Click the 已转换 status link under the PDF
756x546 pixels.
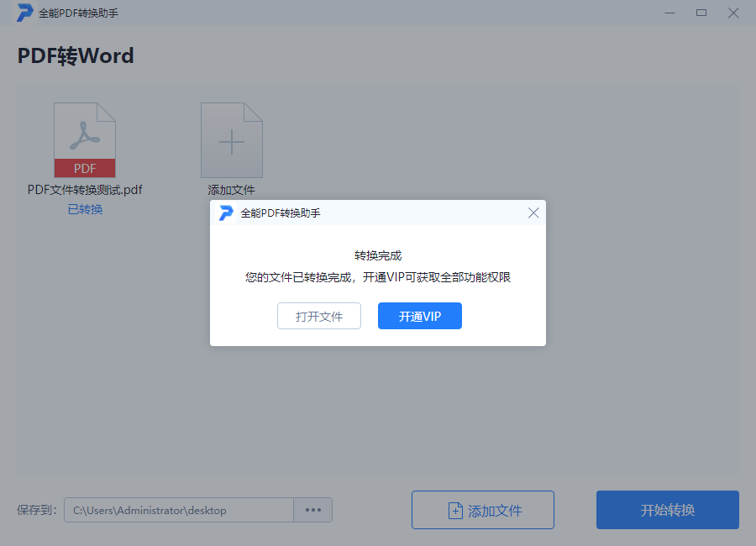click(x=84, y=208)
